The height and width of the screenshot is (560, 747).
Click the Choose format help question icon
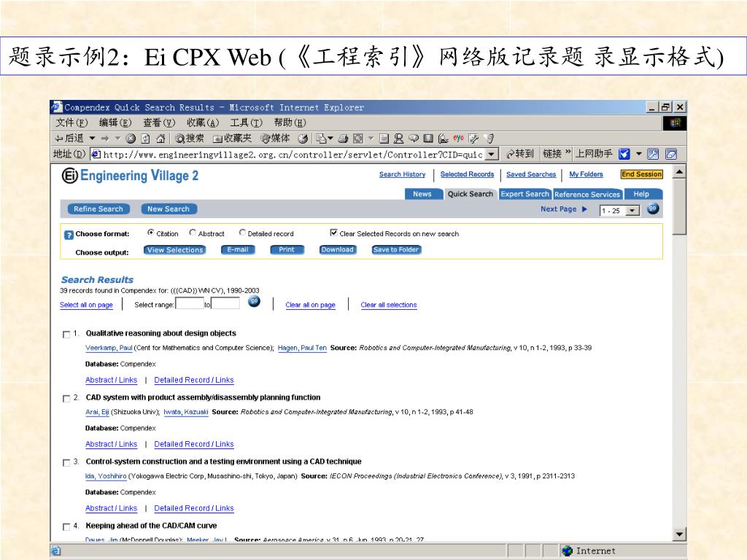pyautogui.click(x=69, y=235)
